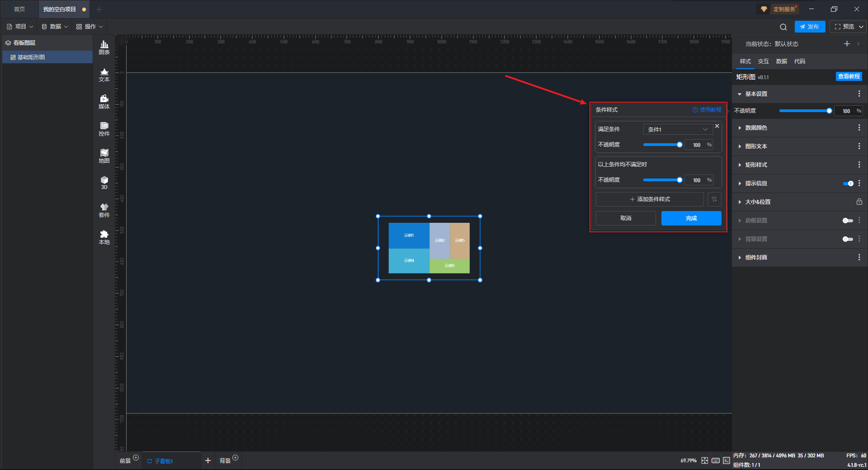Click the search magnifier icon
868x470 pixels.
coord(783,27)
